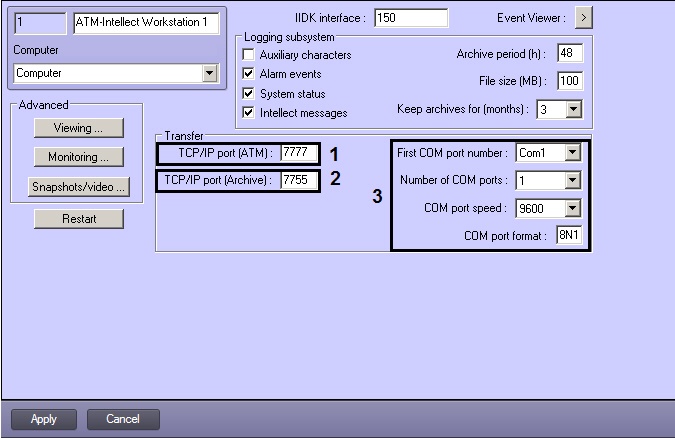Edit the ATM-Intellect Workstation 1 name field

coord(146,23)
